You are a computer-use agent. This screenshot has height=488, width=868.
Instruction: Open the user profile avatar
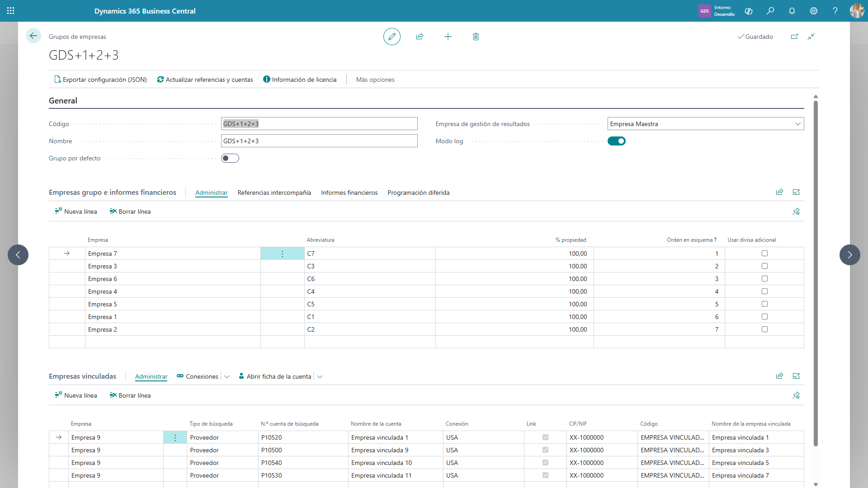tap(857, 11)
